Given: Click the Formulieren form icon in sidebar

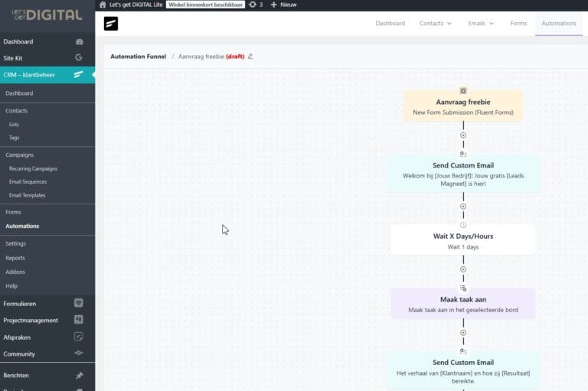Looking at the screenshot, I should pos(79,303).
